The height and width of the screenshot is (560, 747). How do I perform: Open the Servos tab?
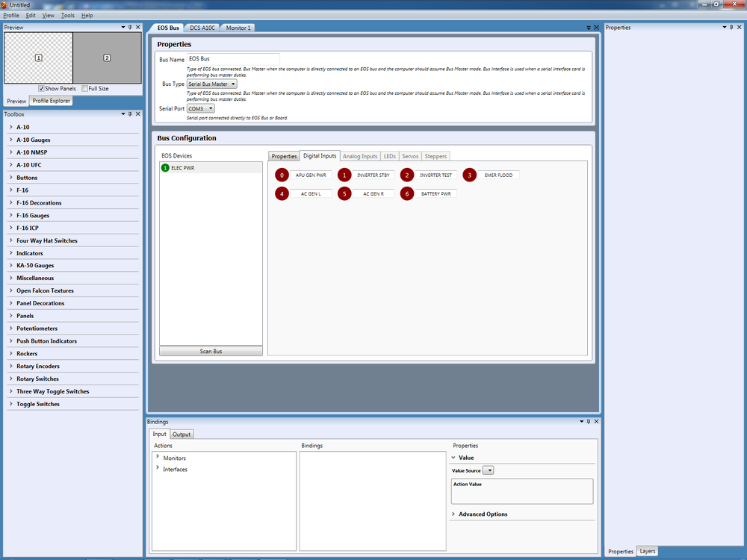(410, 156)
